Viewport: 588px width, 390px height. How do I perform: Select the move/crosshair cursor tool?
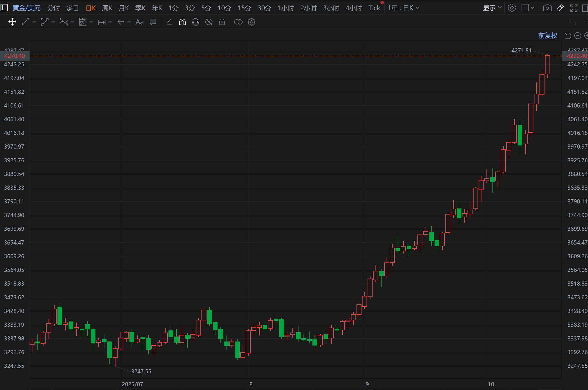(12, 22)
